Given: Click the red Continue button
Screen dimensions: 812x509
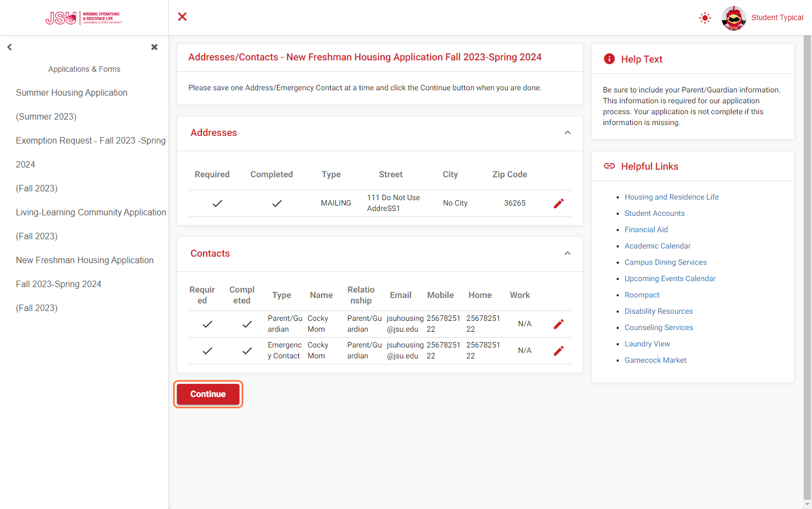Looking at the screenshot, I should [208, 394].
